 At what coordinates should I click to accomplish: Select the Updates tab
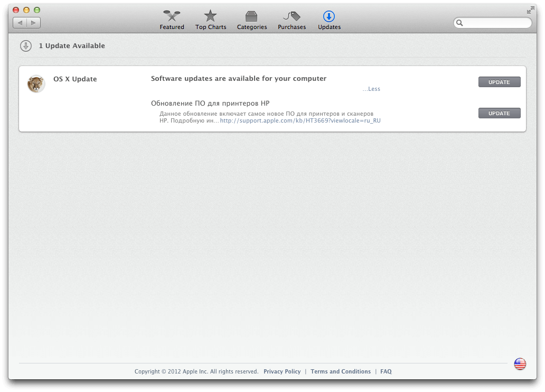(329, 20)
